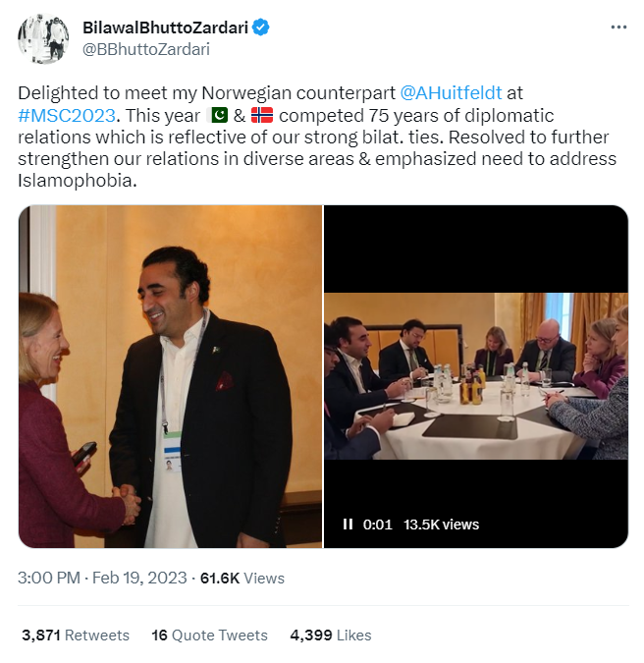This screenshot has width=644, height=663.
Task: Show the 4,399 Likes list
Action: 331,635
